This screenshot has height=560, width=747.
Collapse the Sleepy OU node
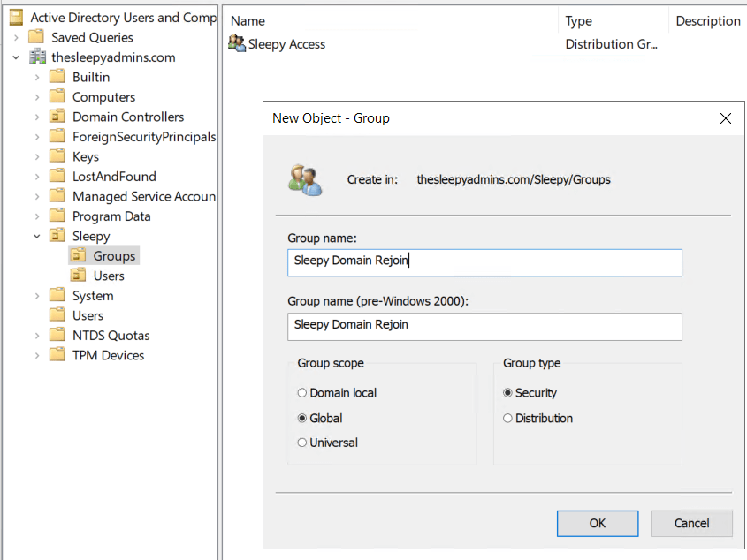[x=37, y=236]
